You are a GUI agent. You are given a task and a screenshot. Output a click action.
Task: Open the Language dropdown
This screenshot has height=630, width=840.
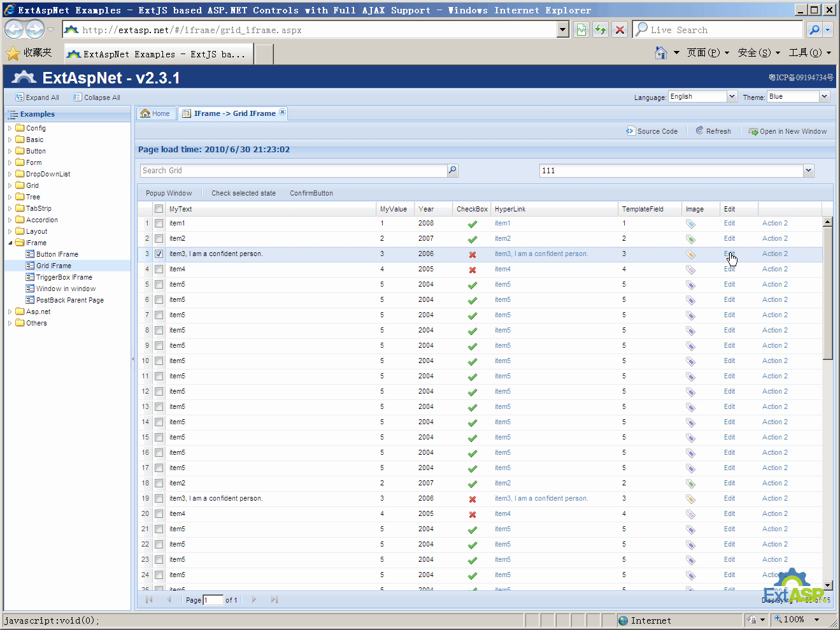pyautogui.click(x=732, y=96)
